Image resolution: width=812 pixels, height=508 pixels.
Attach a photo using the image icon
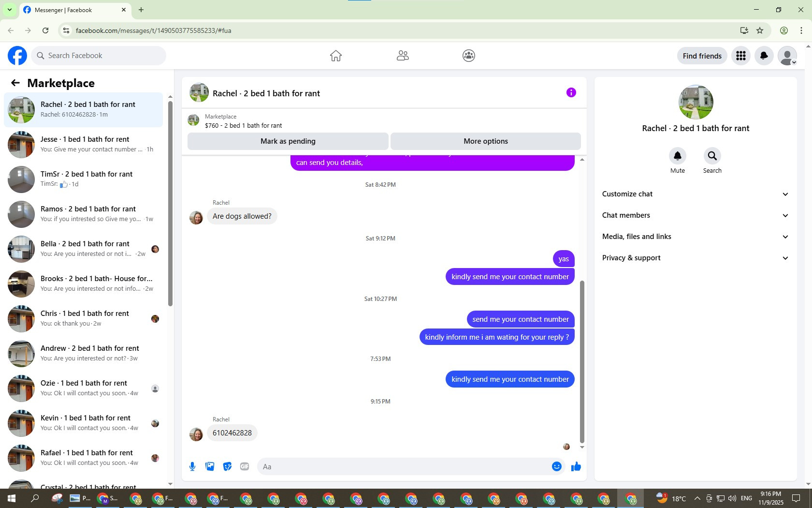210,466
